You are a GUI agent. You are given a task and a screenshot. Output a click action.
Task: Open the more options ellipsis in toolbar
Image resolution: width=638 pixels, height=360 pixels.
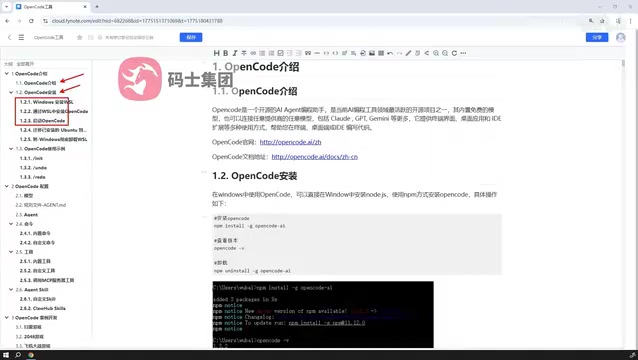point(463,53)
